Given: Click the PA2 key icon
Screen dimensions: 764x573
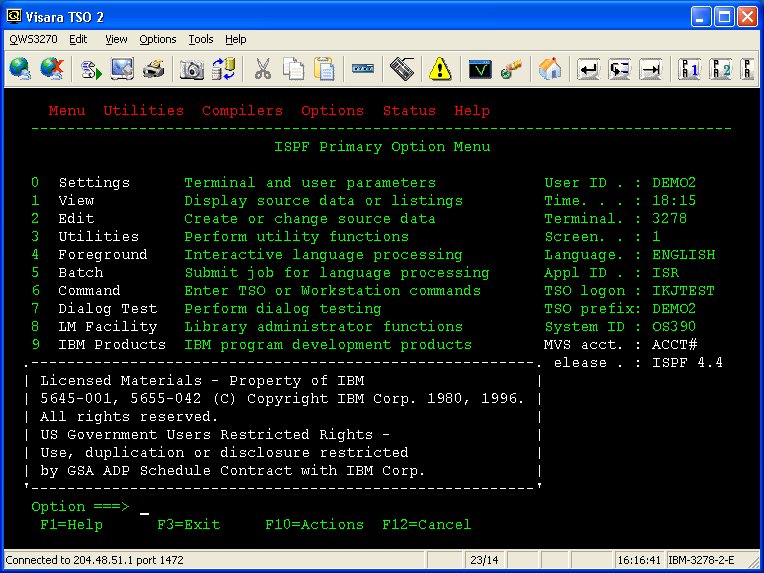Looking at the screenshot, I should [720, 69].
